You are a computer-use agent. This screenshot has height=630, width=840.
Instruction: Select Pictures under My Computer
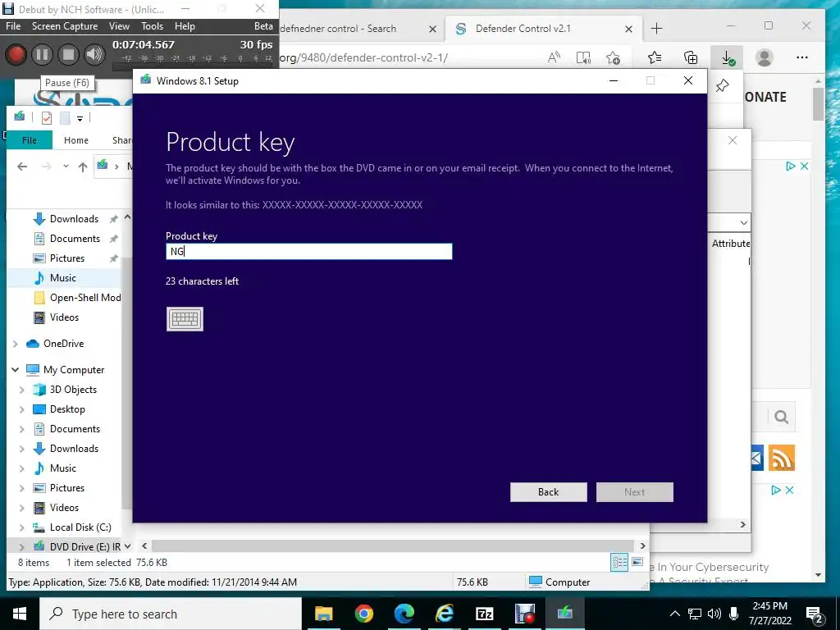pos(67,488)
